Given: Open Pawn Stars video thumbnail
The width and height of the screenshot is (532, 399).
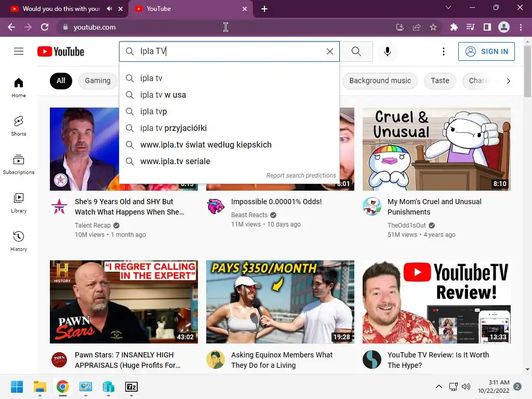Looking at the screenshot, I should click(124, 302).
